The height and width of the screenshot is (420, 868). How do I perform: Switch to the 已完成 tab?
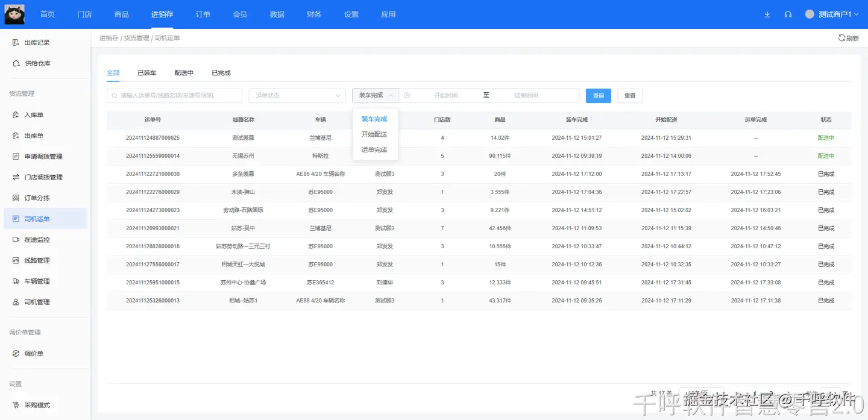tap(221, 73)
